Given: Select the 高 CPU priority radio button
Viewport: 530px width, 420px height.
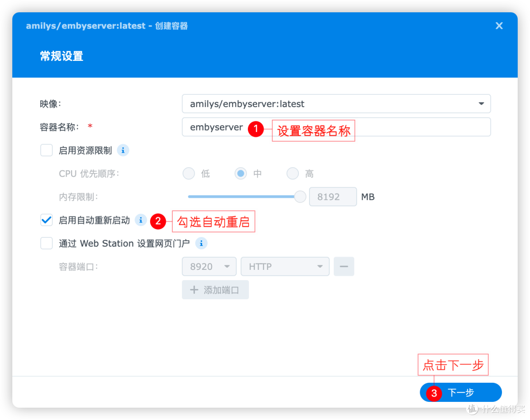Looking at the screenshot, I should click(292, 173).
